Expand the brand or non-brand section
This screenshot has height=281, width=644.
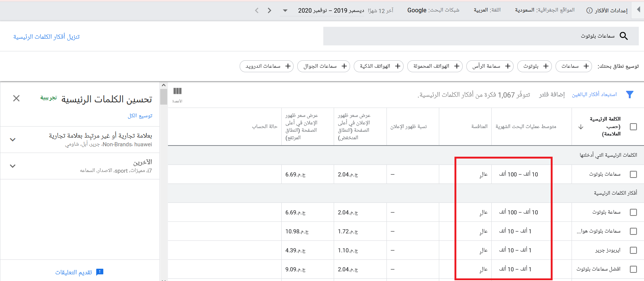[x=13, y=140]
